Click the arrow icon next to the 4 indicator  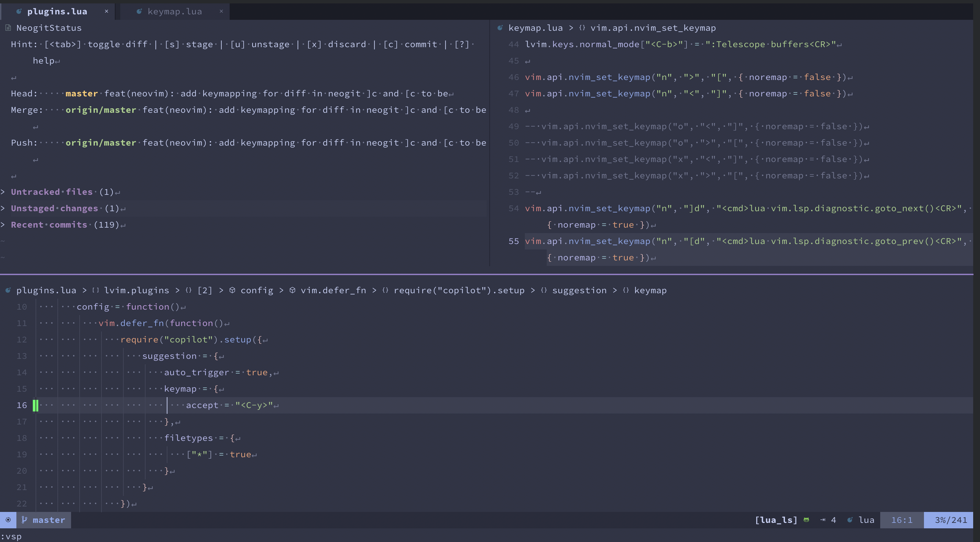(822, 520)
